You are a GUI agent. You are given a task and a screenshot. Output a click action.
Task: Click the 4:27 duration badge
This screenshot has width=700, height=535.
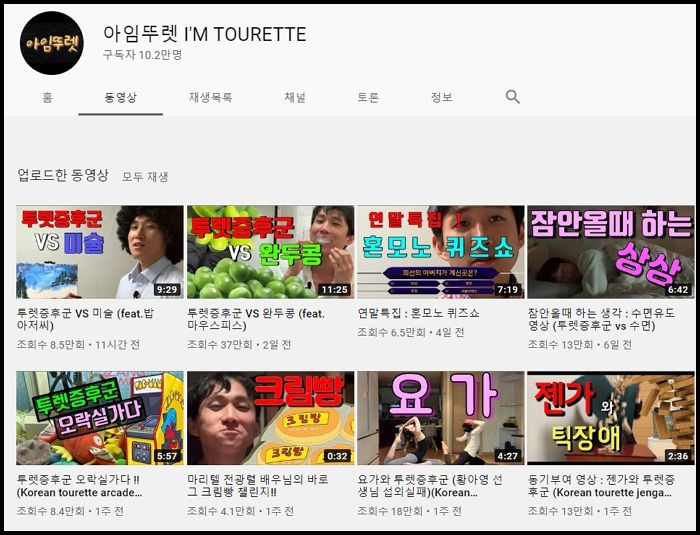pyautogui.click(x=508, y=456)
